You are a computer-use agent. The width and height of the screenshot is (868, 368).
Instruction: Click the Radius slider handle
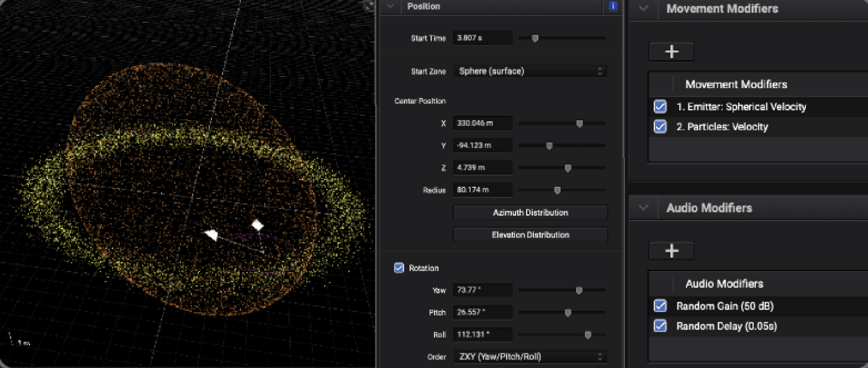pyautogui.click(x=558, y=190)
